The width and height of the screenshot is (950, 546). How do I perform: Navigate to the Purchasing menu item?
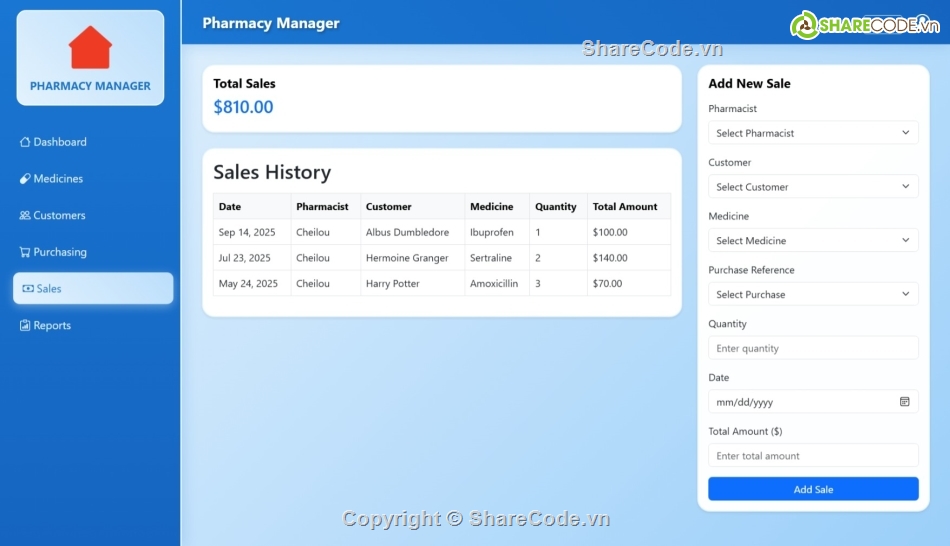60,253
